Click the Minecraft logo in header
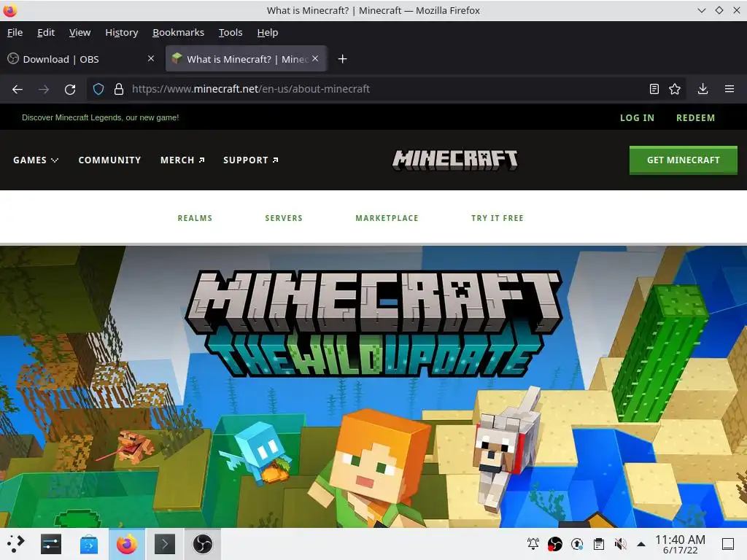This screenshot has height=560, width=747. point(455,160)
